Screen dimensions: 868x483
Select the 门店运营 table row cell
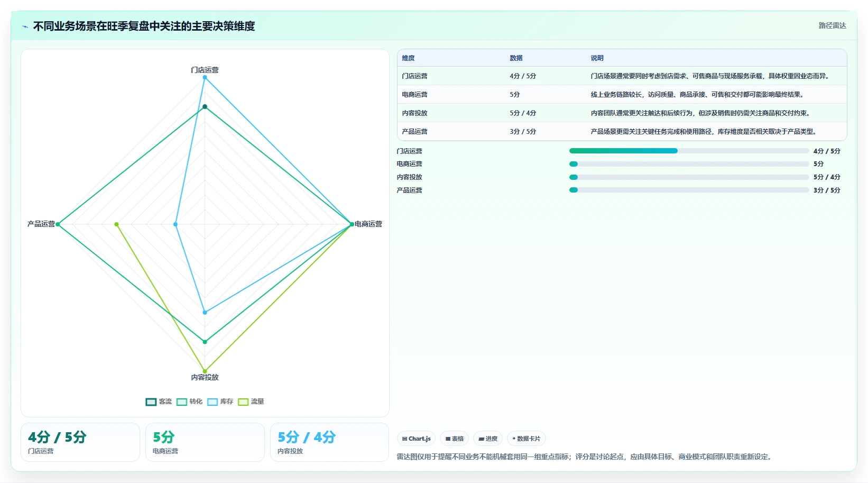click(414, 76)
